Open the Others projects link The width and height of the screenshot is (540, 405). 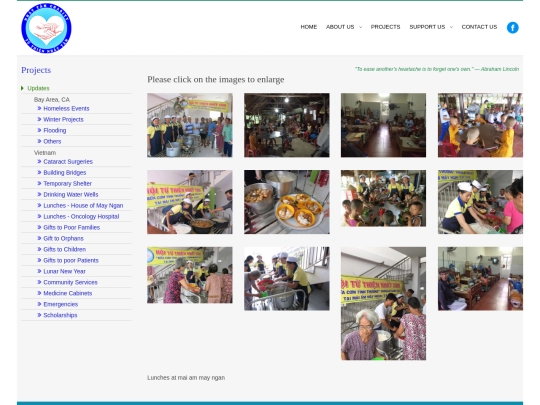(52, 142)
